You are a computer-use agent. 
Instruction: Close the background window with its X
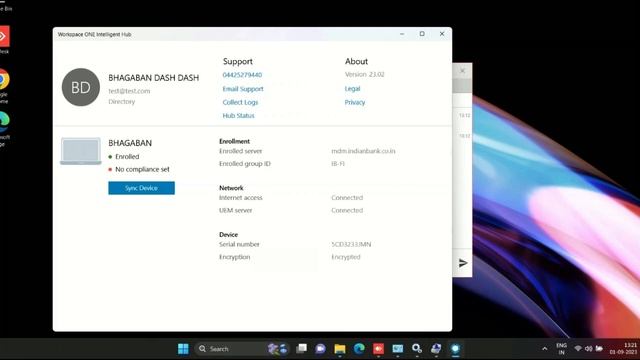462,71
